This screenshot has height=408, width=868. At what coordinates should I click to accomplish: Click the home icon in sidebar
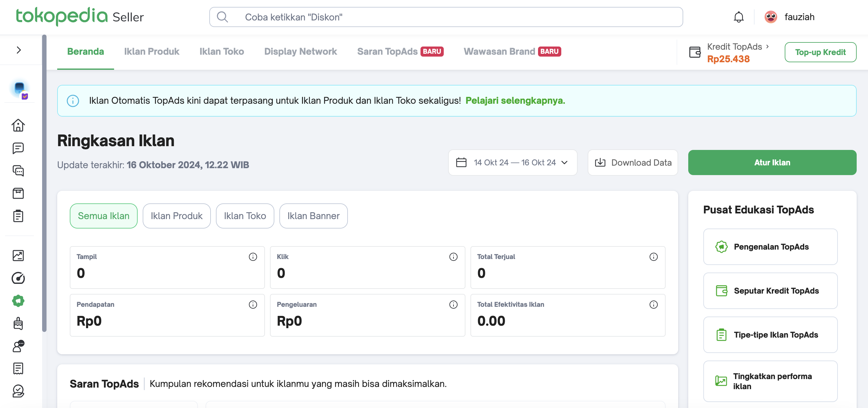click(18, 125)
